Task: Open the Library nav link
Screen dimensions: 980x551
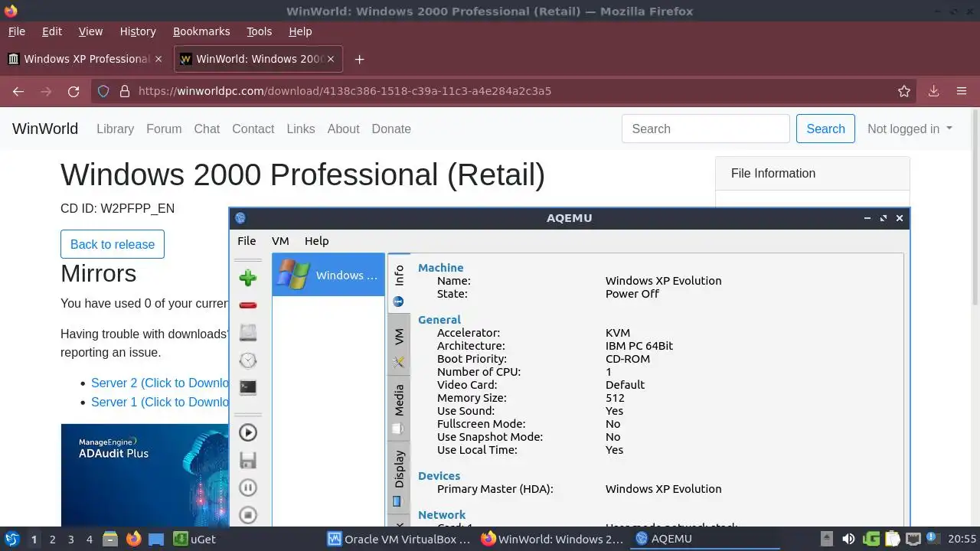Action: click(115, 129)
